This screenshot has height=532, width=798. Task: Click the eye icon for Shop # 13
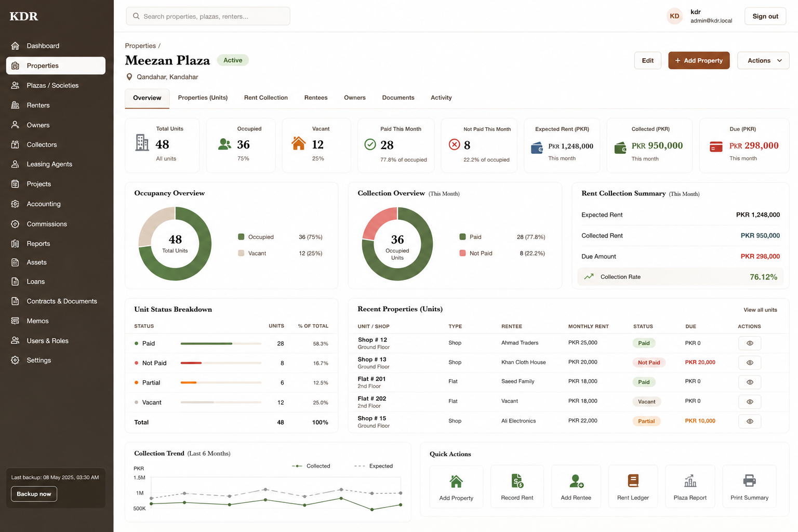(x=750, y=363)
